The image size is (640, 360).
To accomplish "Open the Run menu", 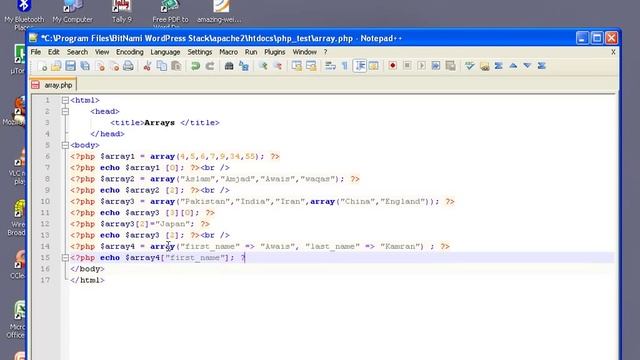I will [251, 52].
